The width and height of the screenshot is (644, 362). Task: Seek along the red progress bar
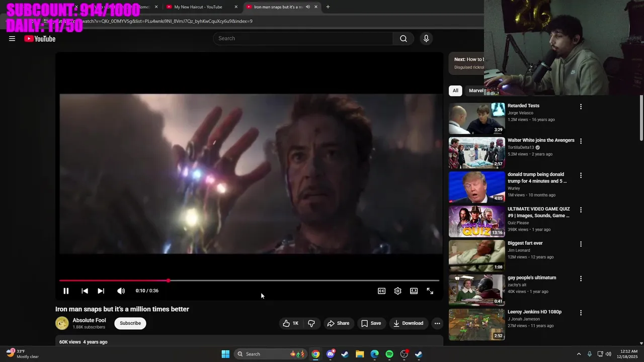coord(249,281)
